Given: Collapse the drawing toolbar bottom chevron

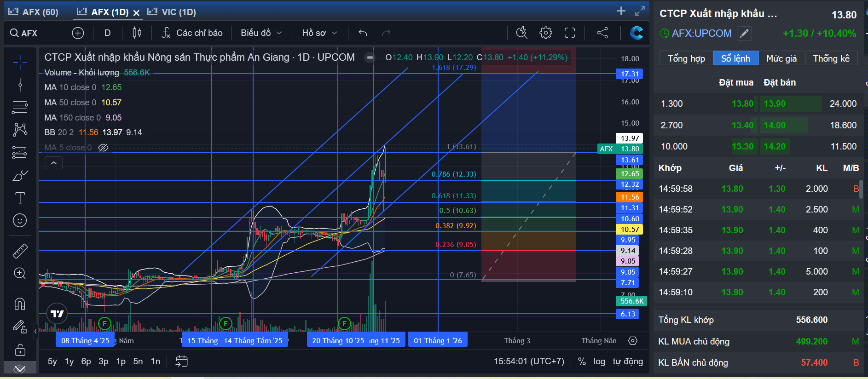Looking at the screenshot, I should [x=20, y=369].
